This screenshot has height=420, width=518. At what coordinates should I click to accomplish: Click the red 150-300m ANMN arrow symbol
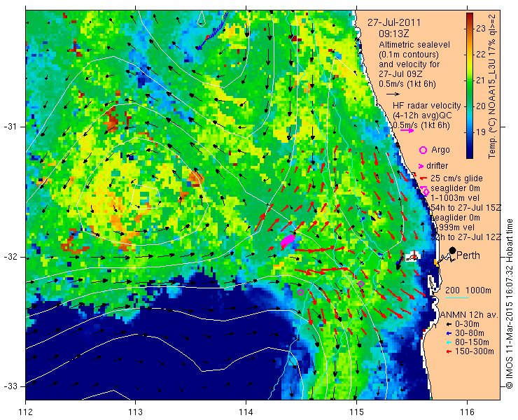[449, 351]
